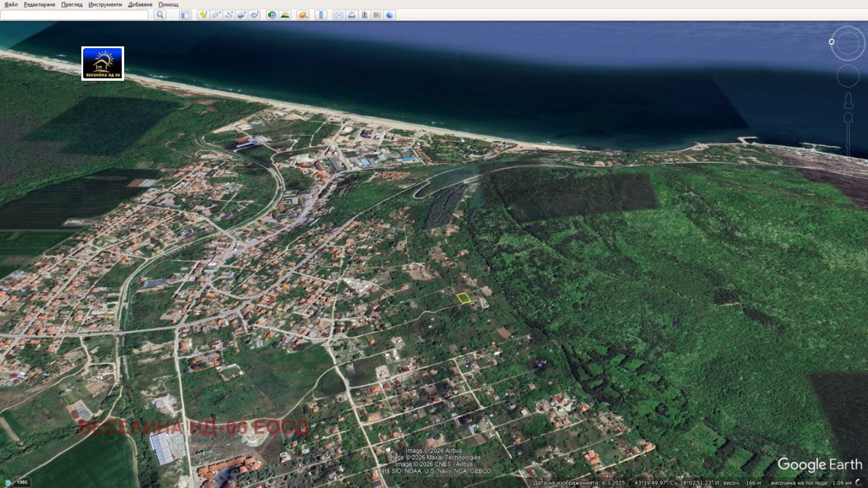This screenshot has height=488, width=868.
Task: Add a placemark with the pushpin icon
Action: click(204, 15)
